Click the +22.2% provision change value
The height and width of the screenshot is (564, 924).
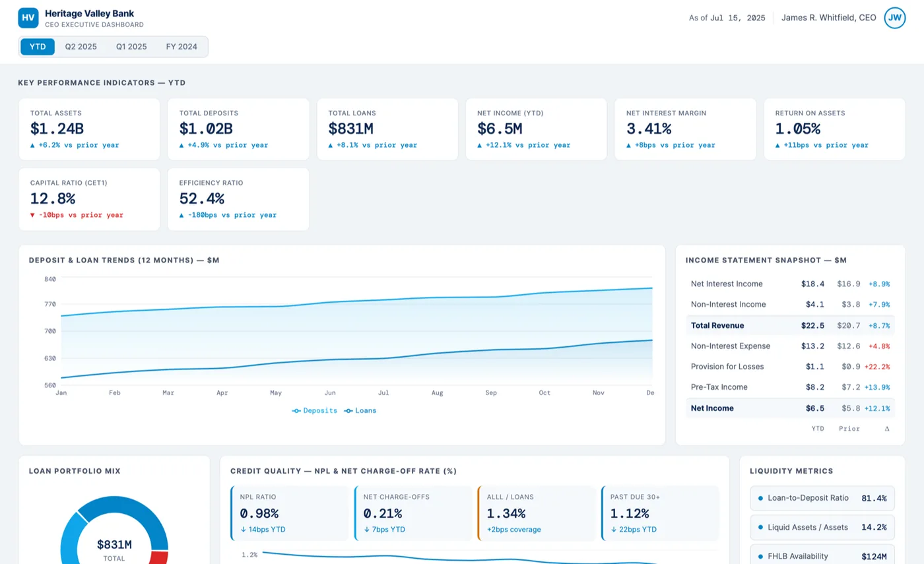coord(877,367)
